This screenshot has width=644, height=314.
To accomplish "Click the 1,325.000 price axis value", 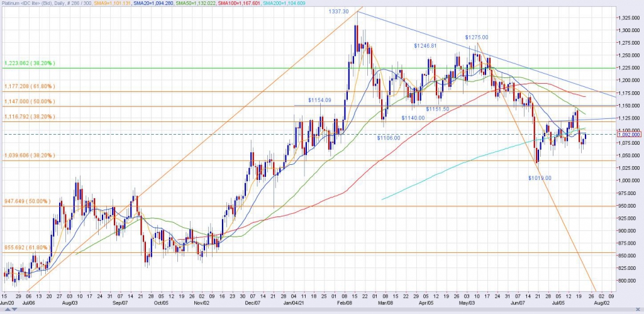I will click(x=629, y=18).
